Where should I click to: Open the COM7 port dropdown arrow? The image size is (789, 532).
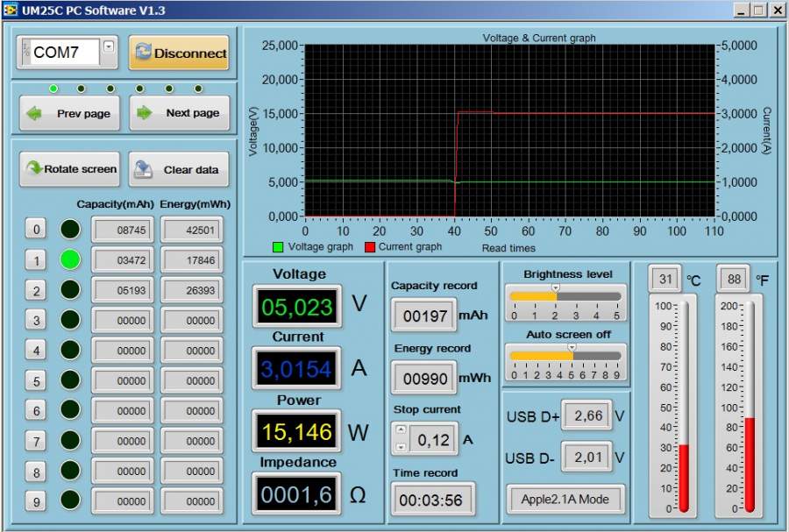(108, 46)
